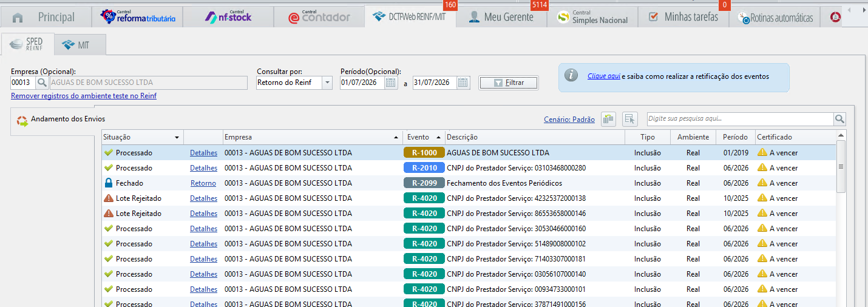Click the 160 badge on DCTFWeb tab

point(450,5)
